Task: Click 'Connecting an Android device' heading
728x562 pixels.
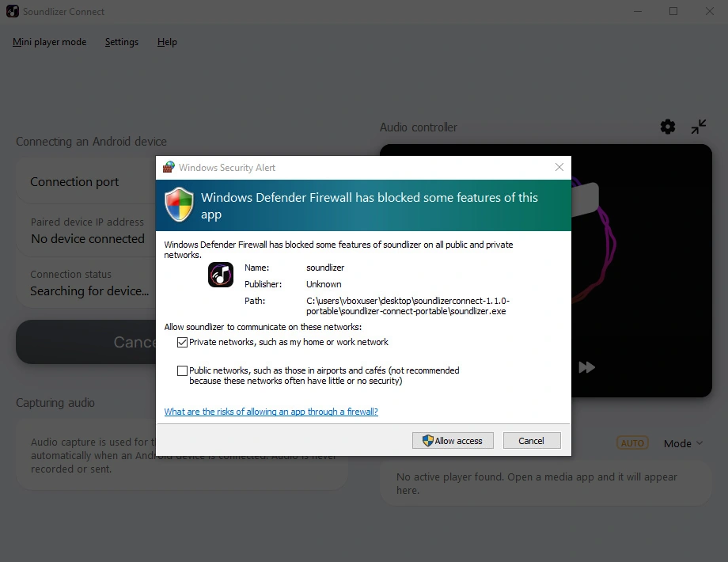Action: point(92,141)
